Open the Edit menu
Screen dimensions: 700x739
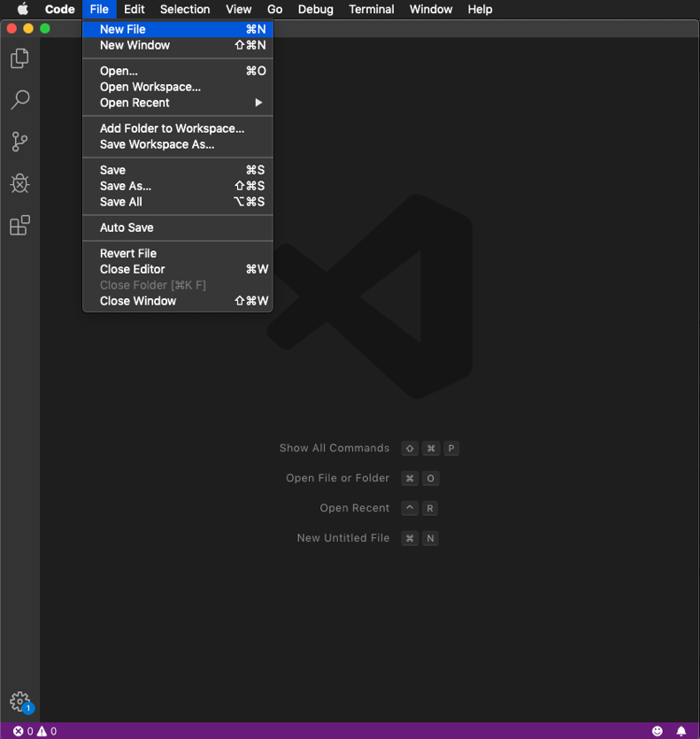(x=134, y=9)
